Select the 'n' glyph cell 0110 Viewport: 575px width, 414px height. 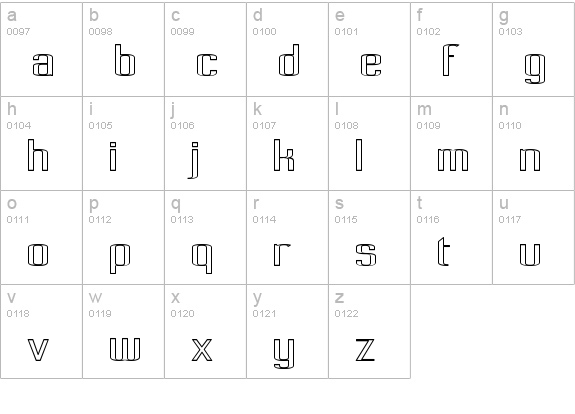coord(534,143)
